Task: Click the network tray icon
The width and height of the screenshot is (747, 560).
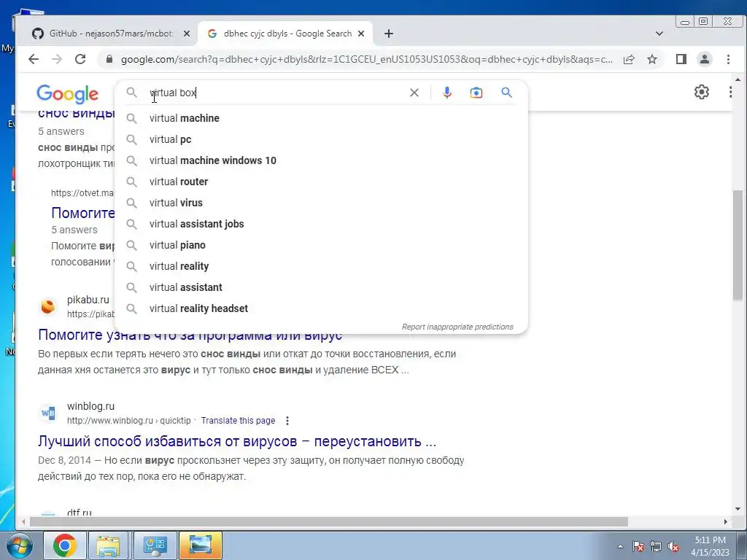Action: click(x=656, y=546)
